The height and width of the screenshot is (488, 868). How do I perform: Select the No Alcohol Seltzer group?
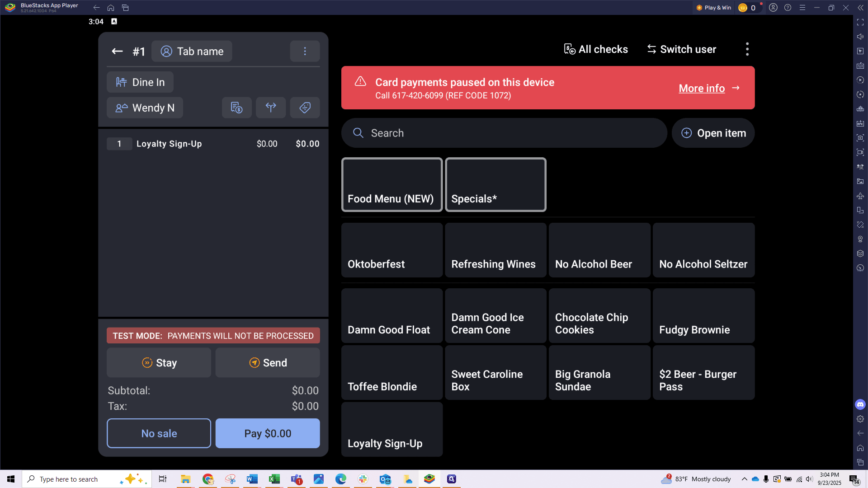pyautogui.click(x=703, y=250)
